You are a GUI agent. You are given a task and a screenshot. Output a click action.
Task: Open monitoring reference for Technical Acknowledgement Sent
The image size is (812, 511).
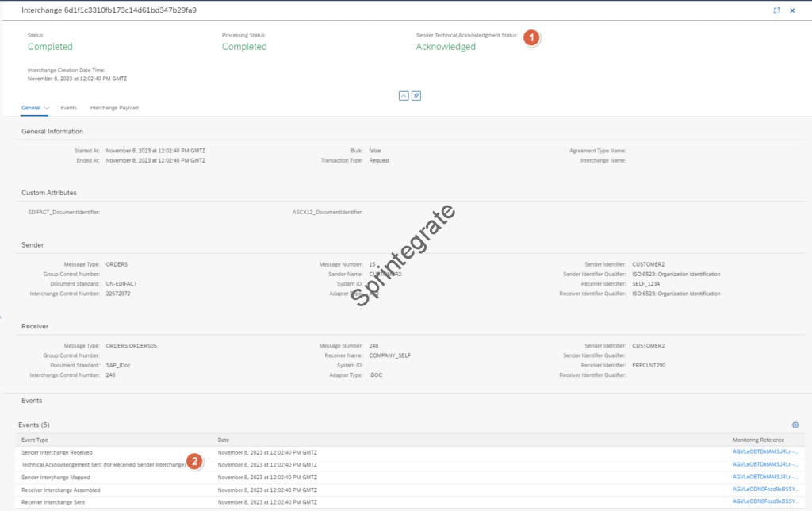pos(764,464)
